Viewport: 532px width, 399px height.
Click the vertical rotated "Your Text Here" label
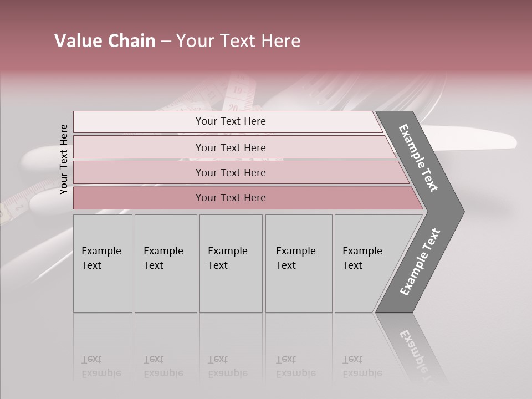[x=64, y=159]
